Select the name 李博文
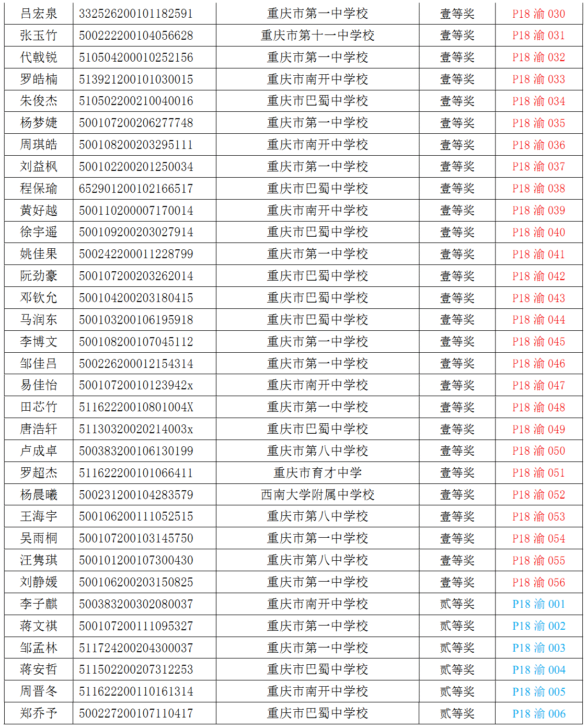This screenshot has width=586, height=728. (x=39, y=342)
